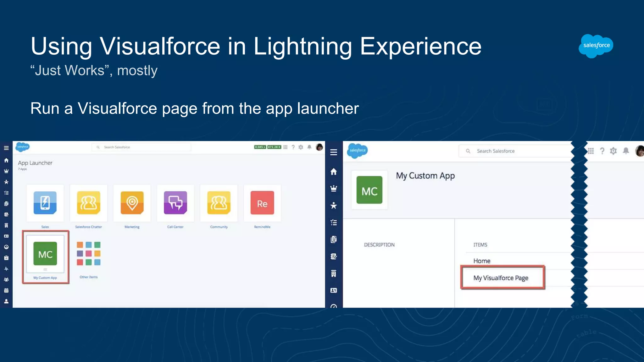644x362 pixels.
Task: Click the green 871.28 K debug badge
Action: click(274, 147)
